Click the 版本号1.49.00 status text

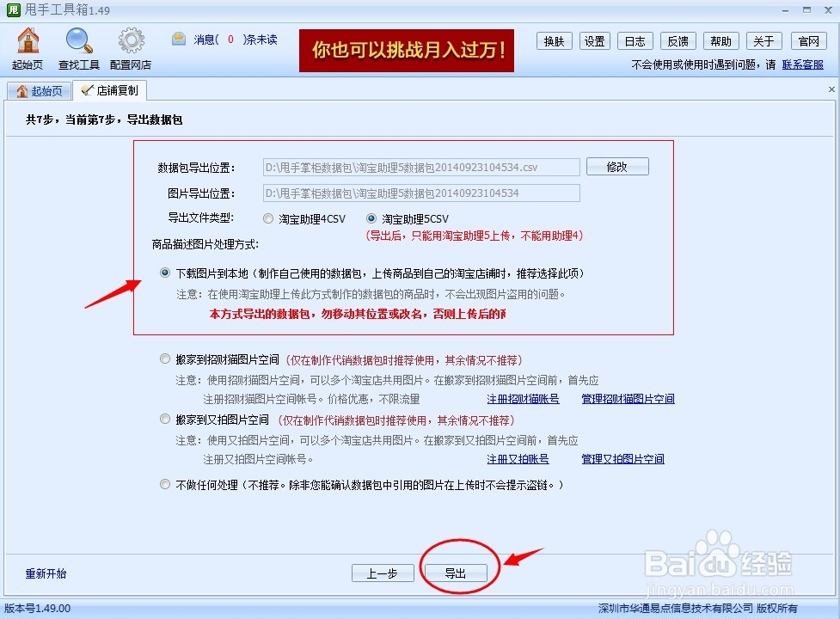[x=38, y=609]
